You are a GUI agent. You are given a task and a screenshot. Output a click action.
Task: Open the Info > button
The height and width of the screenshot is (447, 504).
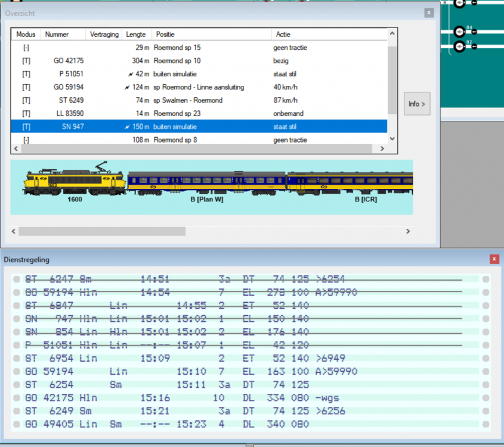coord(416,104)
